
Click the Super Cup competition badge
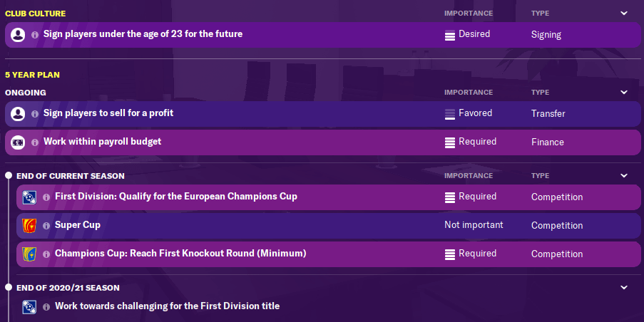[29, 225]
